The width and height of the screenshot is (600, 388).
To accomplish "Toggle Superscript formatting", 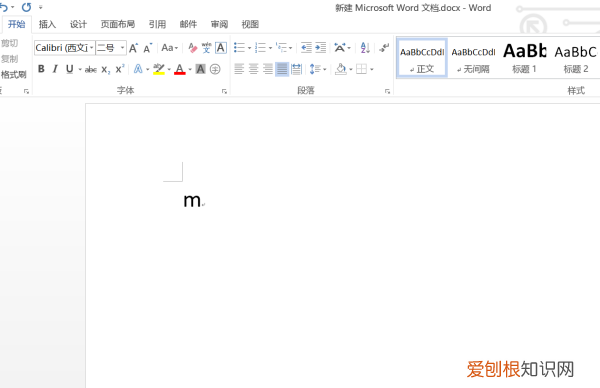I will (120, 68).
